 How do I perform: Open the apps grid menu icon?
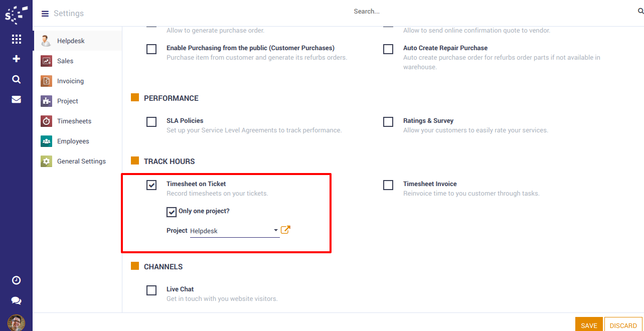16,39
